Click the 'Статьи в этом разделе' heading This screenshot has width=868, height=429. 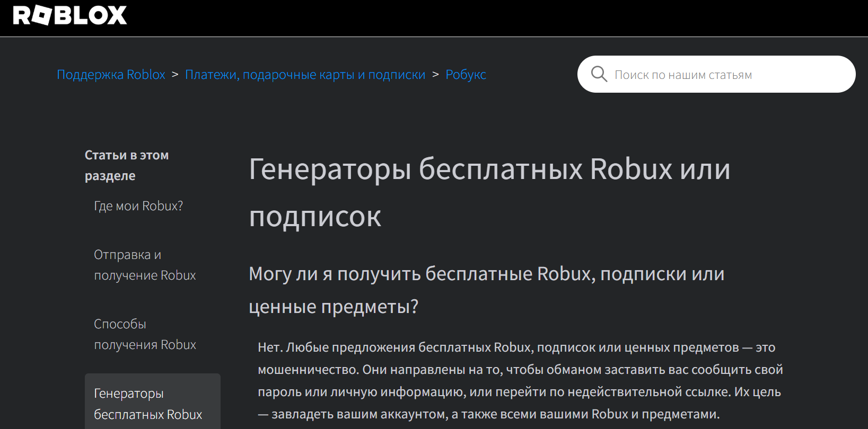pyautogui.click(x=127, y=165)
